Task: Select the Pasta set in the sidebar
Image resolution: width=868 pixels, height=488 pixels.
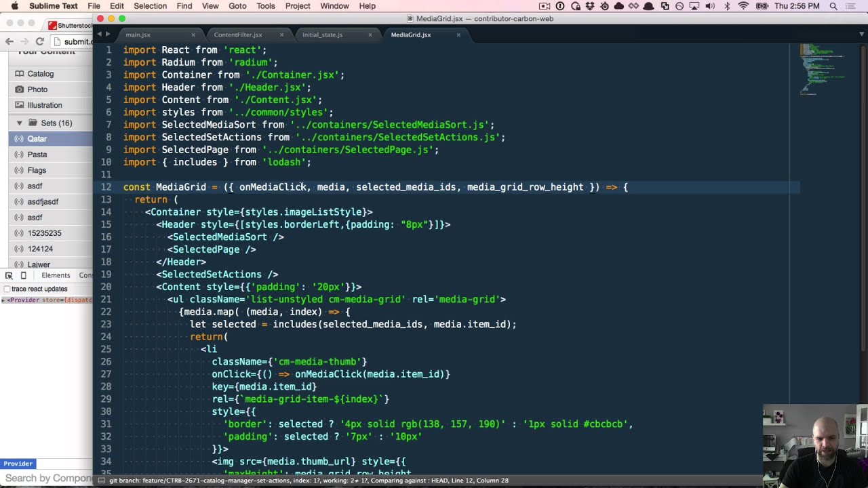Action: tap(50, 155)
